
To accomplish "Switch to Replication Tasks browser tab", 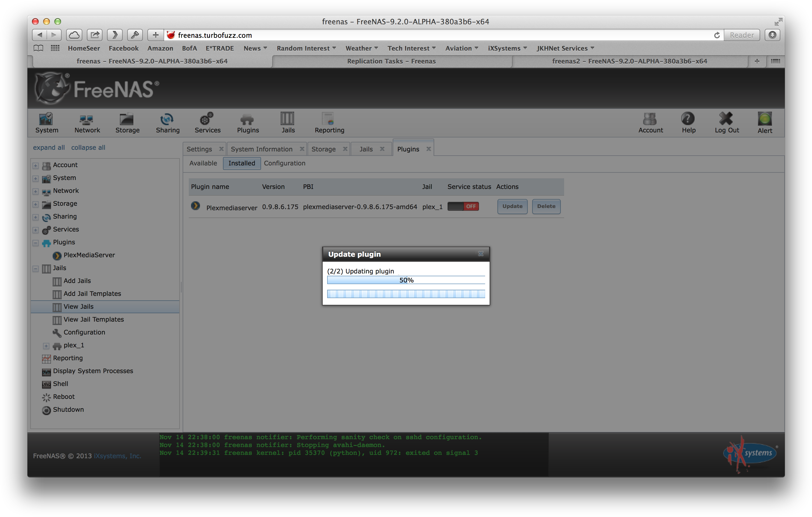I will [392, 61].
